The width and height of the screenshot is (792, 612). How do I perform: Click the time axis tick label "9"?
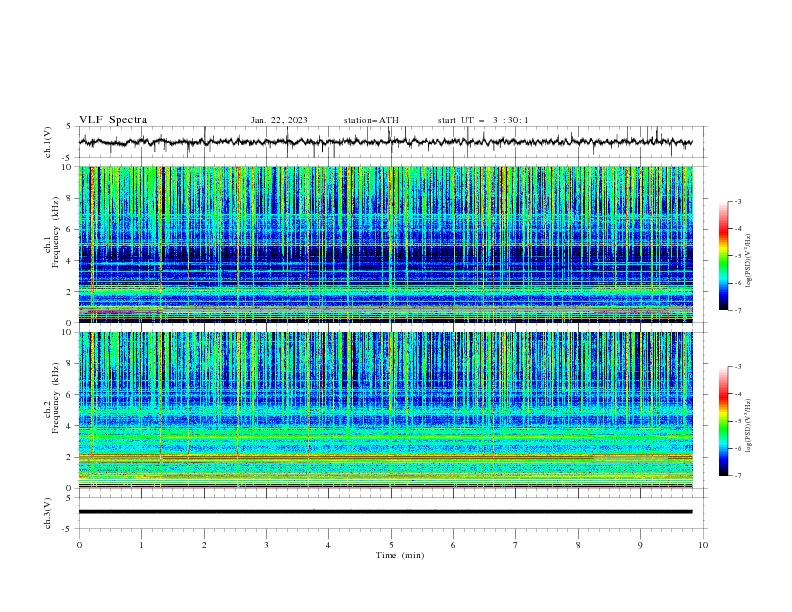(640, 545)
